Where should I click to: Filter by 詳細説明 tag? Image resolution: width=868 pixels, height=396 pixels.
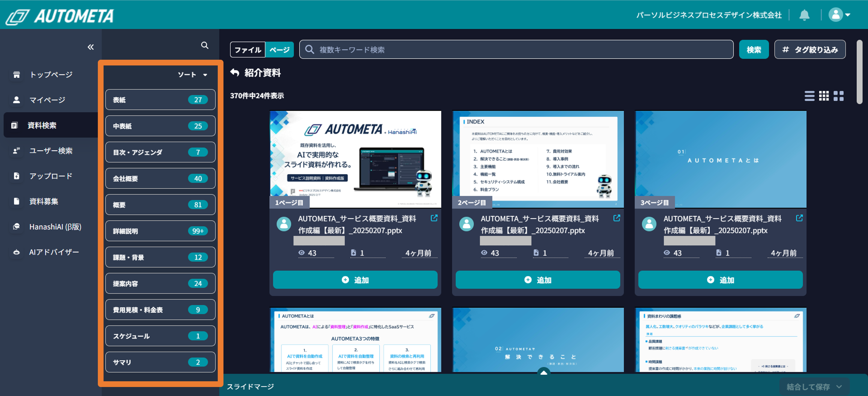point(161,231)
